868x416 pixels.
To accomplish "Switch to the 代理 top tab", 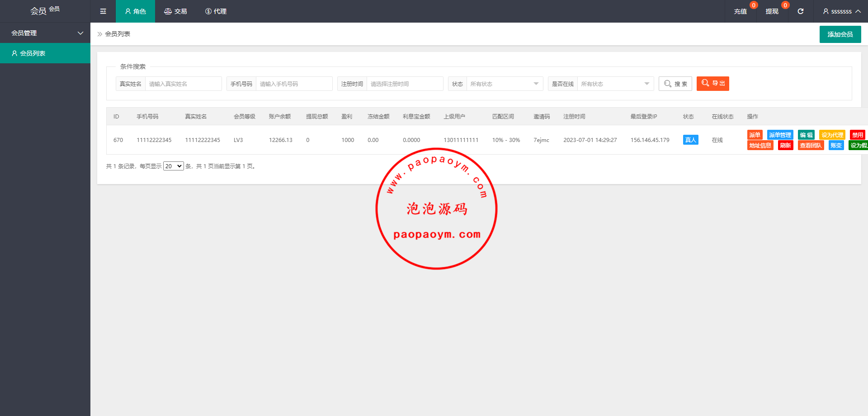I will tap(216, 11).
